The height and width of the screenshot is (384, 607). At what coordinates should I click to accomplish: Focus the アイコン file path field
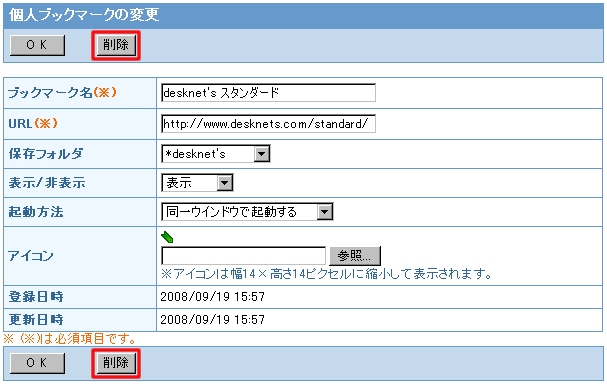tap(243, 256)
